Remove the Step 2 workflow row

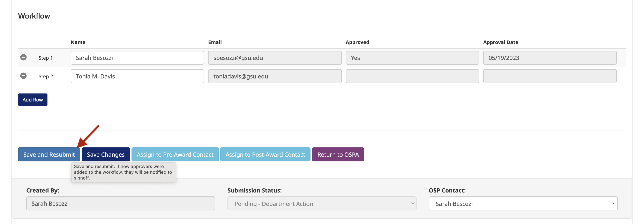23,76
